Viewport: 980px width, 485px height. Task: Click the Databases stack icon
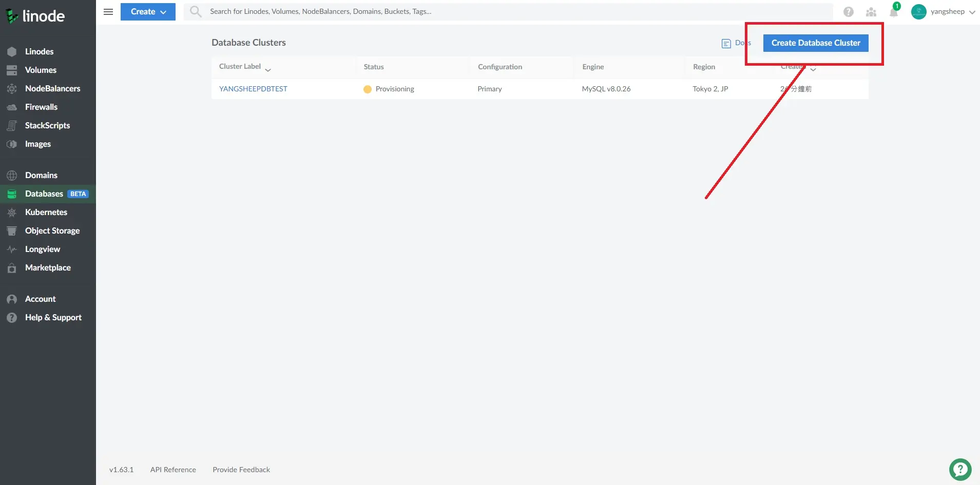click(x=12, y=194)
